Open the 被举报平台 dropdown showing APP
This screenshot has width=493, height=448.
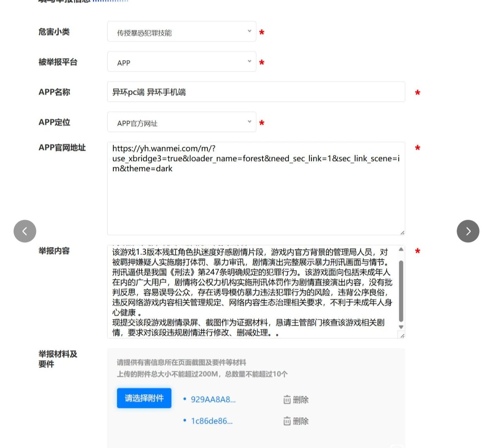pyautogui.click(x=182, y=62)
